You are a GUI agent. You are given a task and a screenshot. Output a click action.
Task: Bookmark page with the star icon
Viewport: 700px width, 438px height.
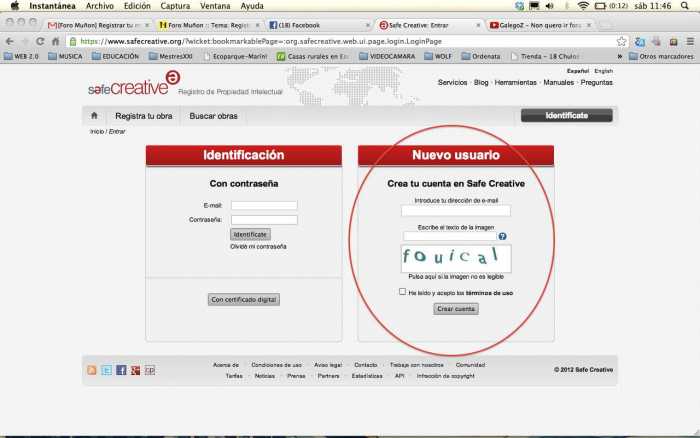621,42
